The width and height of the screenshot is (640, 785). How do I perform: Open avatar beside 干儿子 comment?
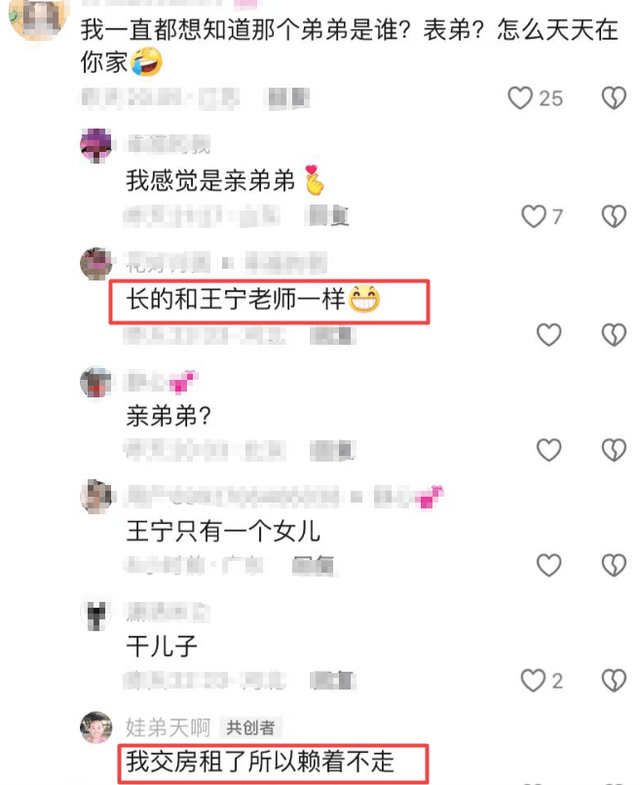(96, 615)
